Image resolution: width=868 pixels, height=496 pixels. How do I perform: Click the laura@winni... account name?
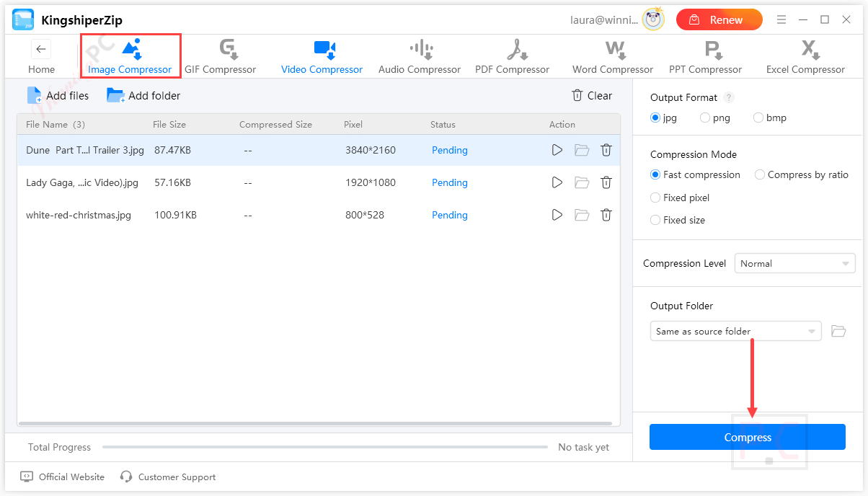pos(603,20)
